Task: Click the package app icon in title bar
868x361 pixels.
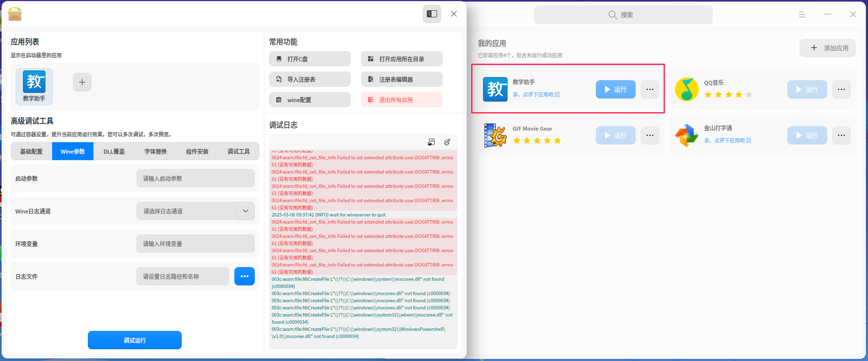Action: pos(15,14)
